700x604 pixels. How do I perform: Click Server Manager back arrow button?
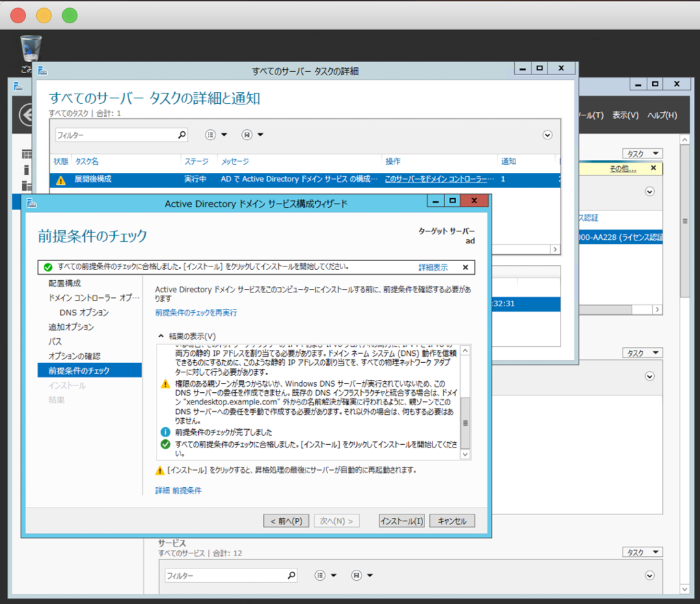[x=27, y=115]
